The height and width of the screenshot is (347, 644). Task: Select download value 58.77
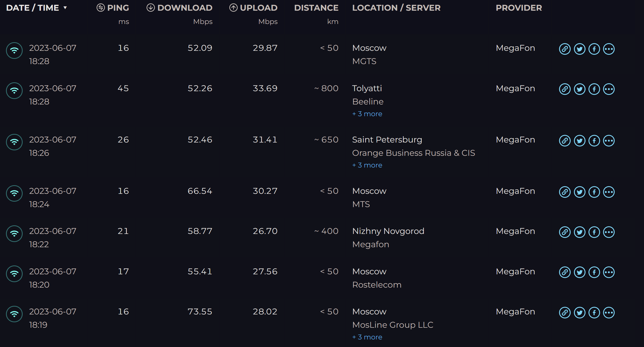pyautogui.click(x=200, y=231)
